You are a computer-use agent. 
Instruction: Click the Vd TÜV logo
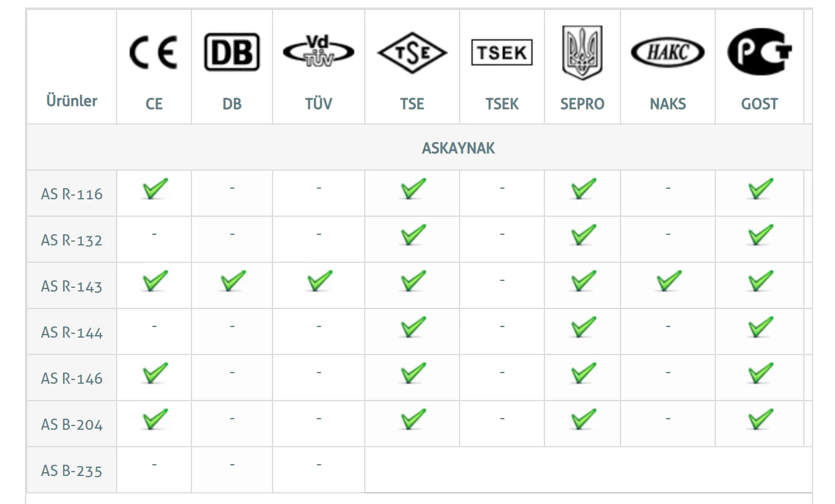(x=318, y=52)
